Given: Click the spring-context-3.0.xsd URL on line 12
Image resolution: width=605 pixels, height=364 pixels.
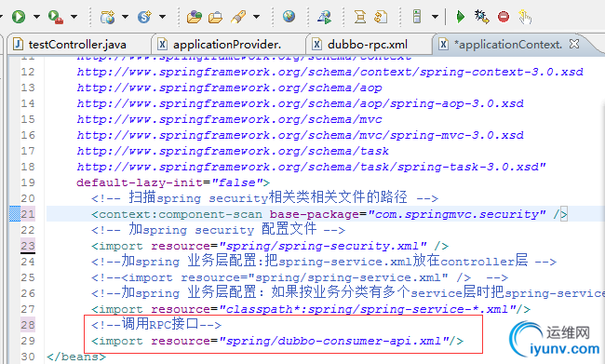Looking at the screenshot, I should point(329,72).
